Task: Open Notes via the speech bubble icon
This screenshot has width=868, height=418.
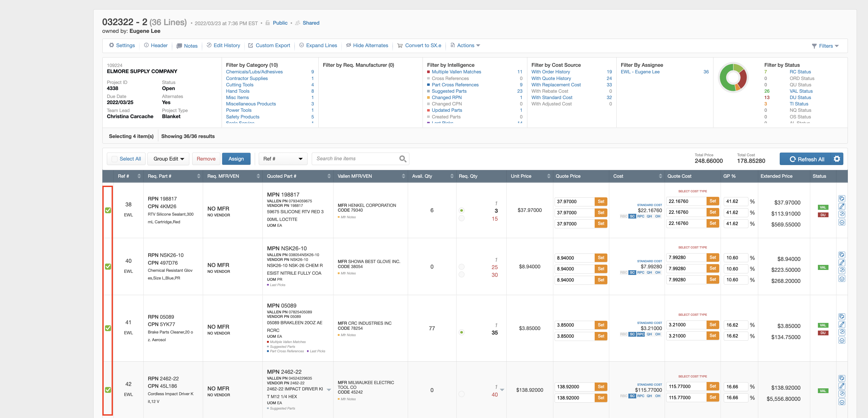Action: (179, 46)
